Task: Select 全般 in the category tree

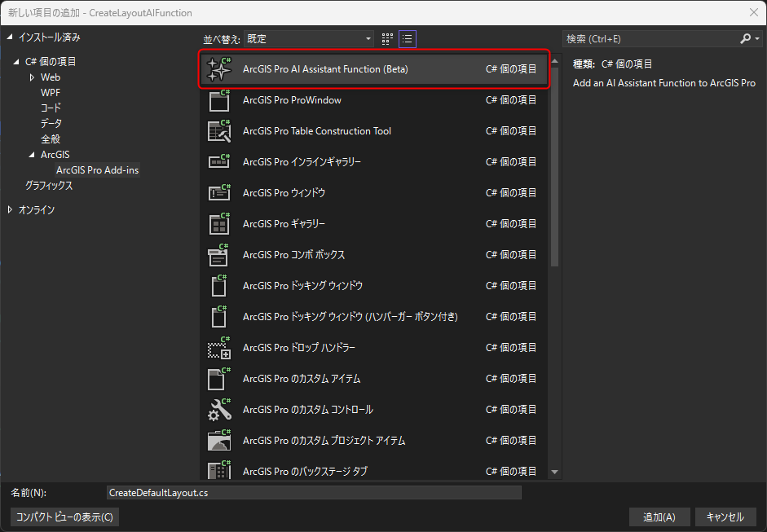Action: (x=51, y=138)
